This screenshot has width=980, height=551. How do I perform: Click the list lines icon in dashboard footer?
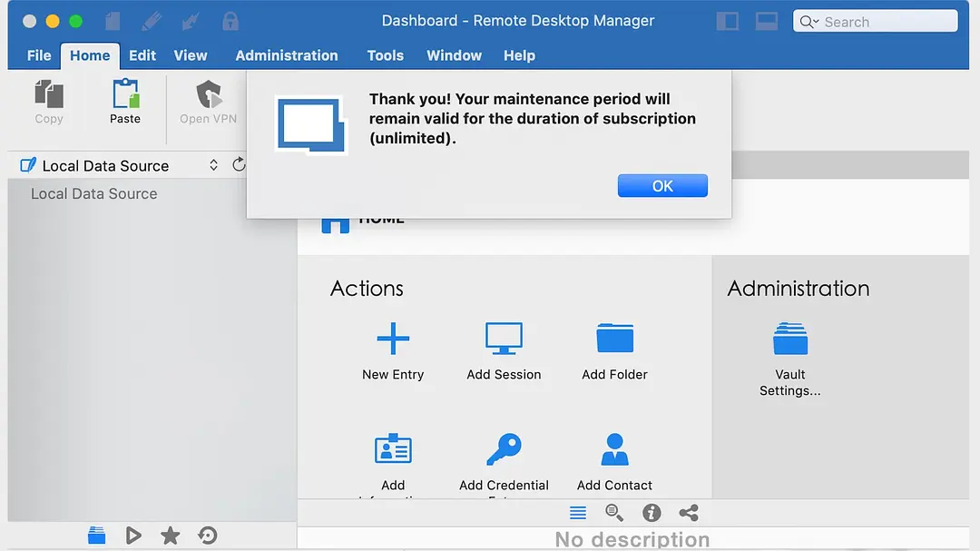point(578,513)
